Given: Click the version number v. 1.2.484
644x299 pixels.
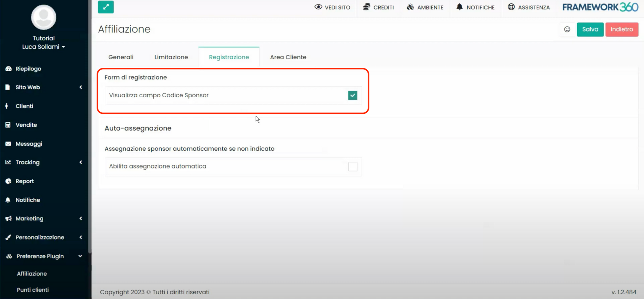Looking at the screenshot, I should click(x=624, y=292).
